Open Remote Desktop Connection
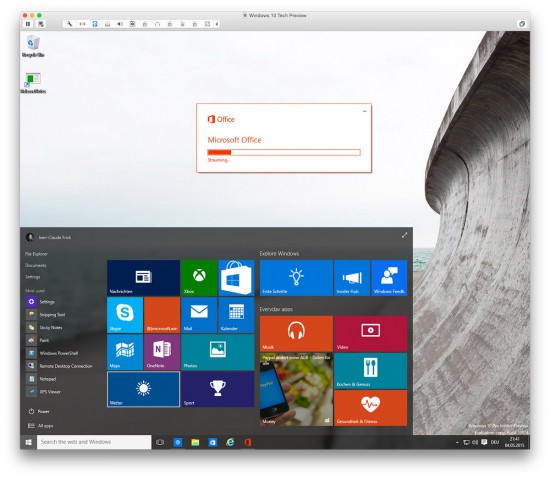 (x=59, y=366)
